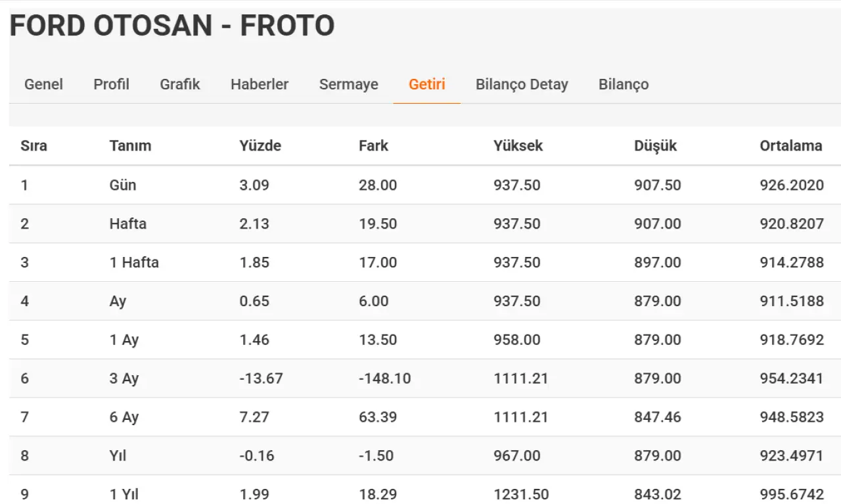The width and height of the screenshot is (841, 504).
Task: Switch to the Profil tab
Action: tap(111, 84)
